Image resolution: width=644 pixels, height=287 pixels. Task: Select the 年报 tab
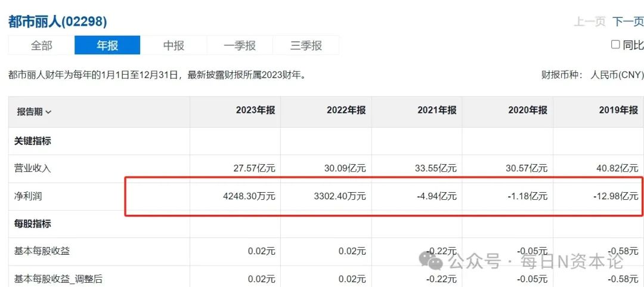(107, 45)
